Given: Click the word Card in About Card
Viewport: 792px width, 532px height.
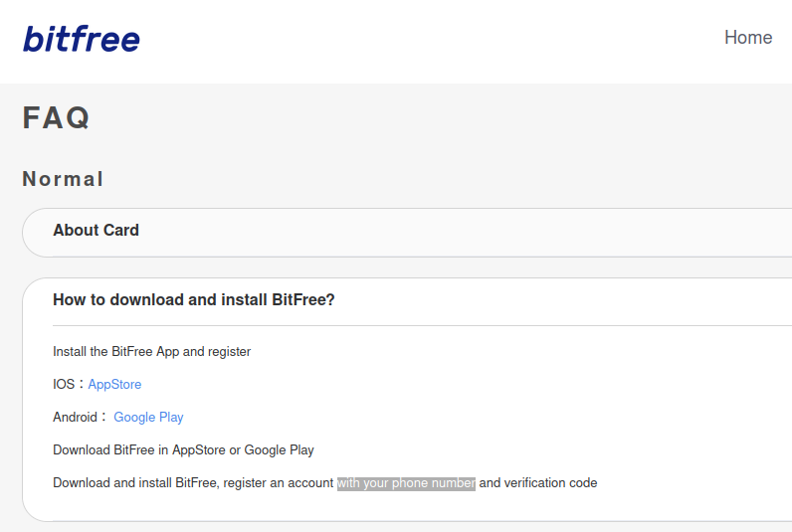Looking at the screenshot, I should tap(120, 231).
